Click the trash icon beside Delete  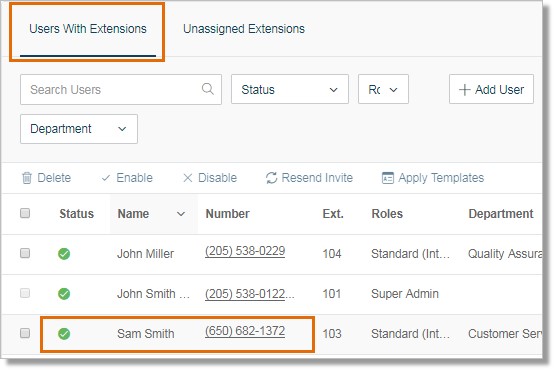click(x=27, y=178)
